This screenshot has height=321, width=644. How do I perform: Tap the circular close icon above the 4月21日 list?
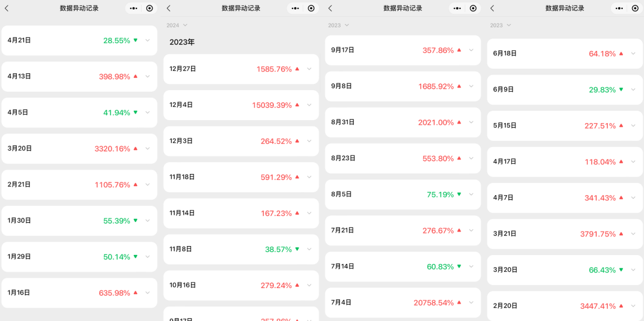pyautogui.click(x=150, y=8)
